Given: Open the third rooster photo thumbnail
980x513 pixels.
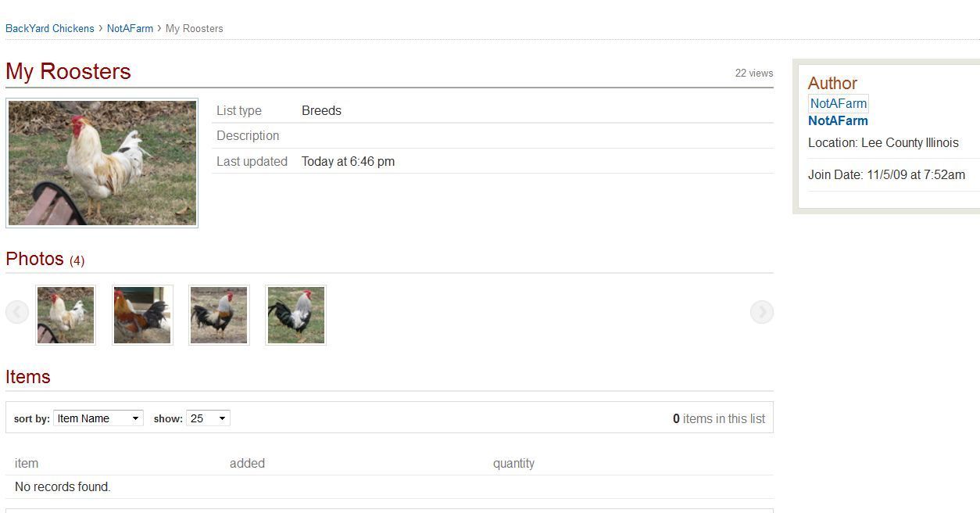Looking at the screenshot, I should (219, 315).
